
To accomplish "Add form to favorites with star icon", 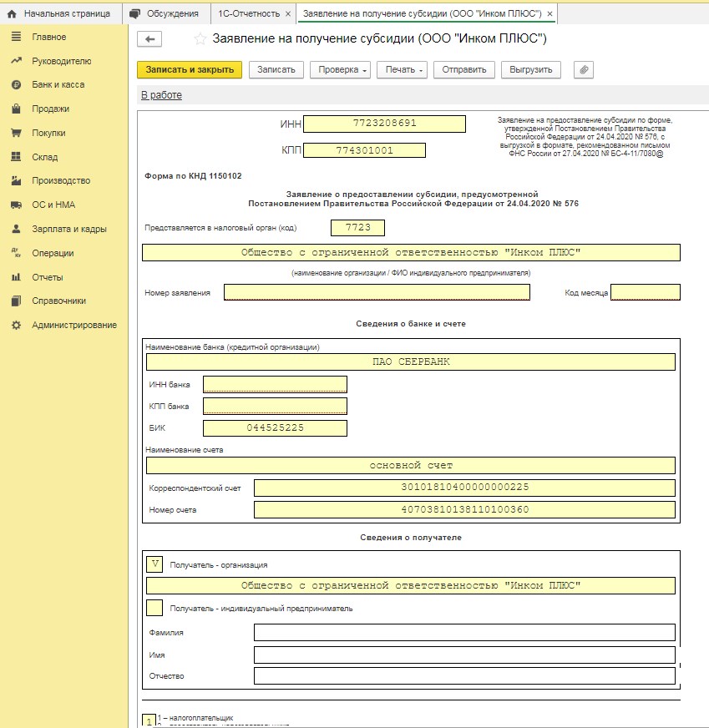I will [x=200, y=39].
